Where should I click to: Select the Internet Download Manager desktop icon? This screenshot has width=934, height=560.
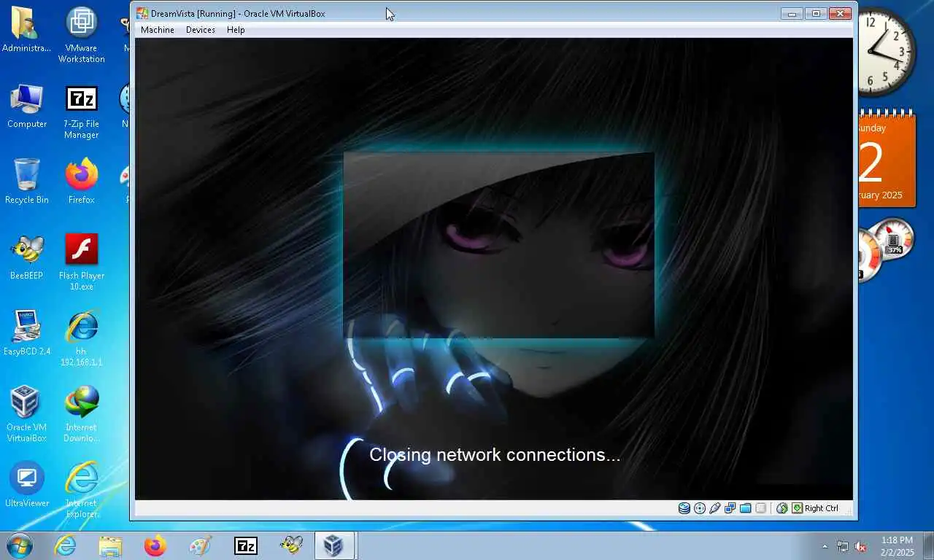(x=82, y=414)
